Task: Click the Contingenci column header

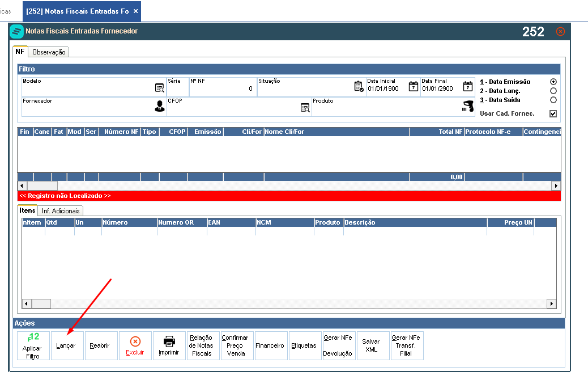Action: 542,132
